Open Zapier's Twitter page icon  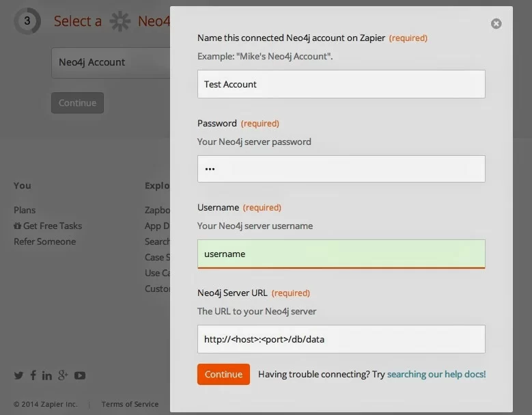18,375
